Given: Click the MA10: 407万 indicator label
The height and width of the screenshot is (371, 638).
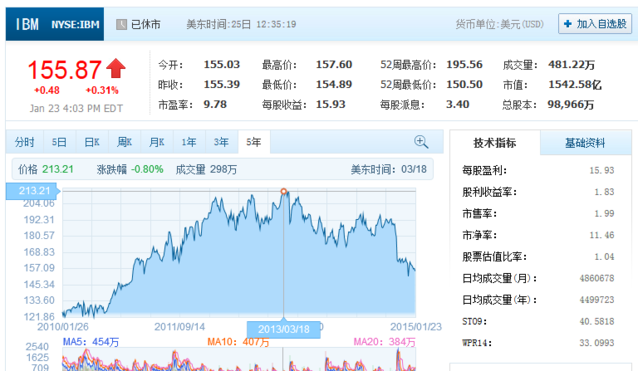Looking at the screenshot, I should point(238,342).
